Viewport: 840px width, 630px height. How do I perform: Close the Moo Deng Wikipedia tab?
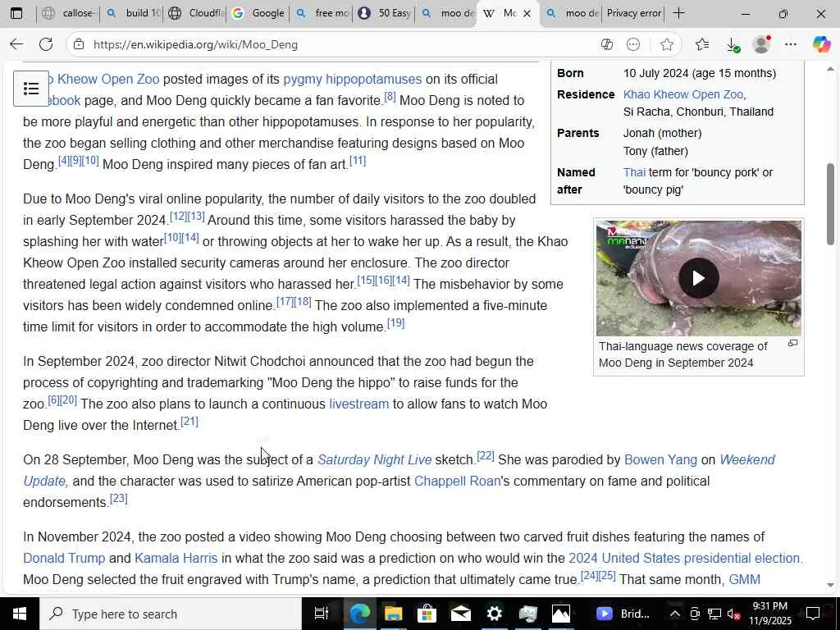tap(527, 14)
